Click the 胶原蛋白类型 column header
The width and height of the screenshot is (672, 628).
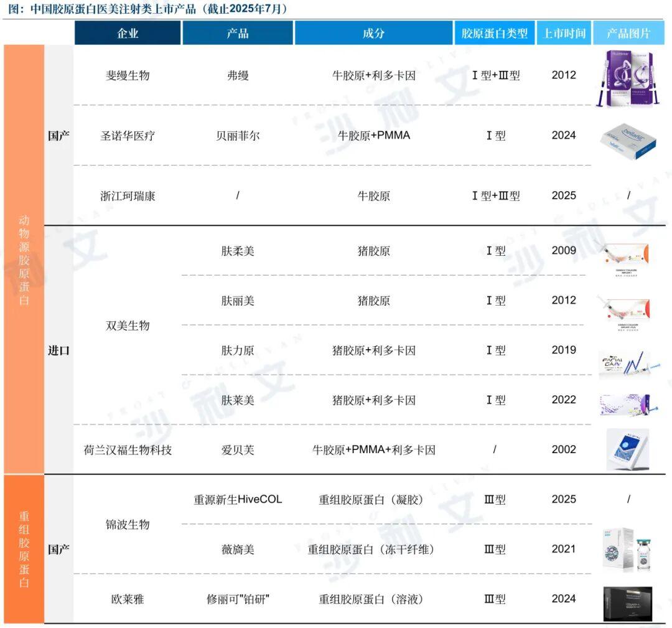(x=494, y=34)
